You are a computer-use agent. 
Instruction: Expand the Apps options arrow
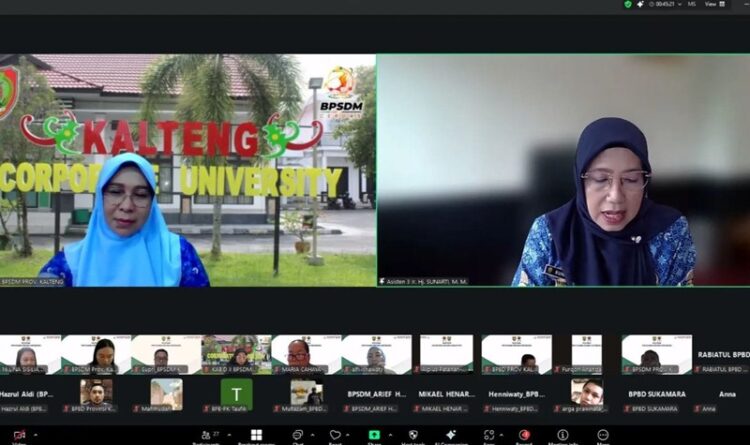pyautogui.click(x=501, y=435)
